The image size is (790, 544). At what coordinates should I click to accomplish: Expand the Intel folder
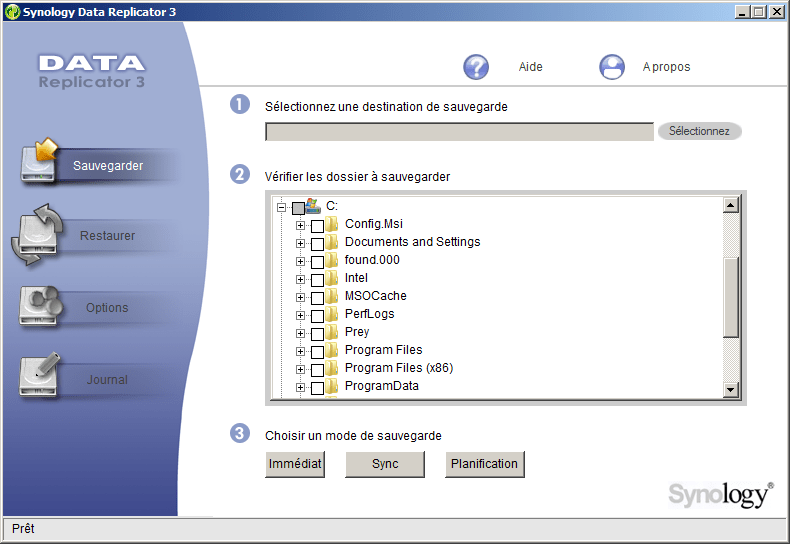point(300,279)
